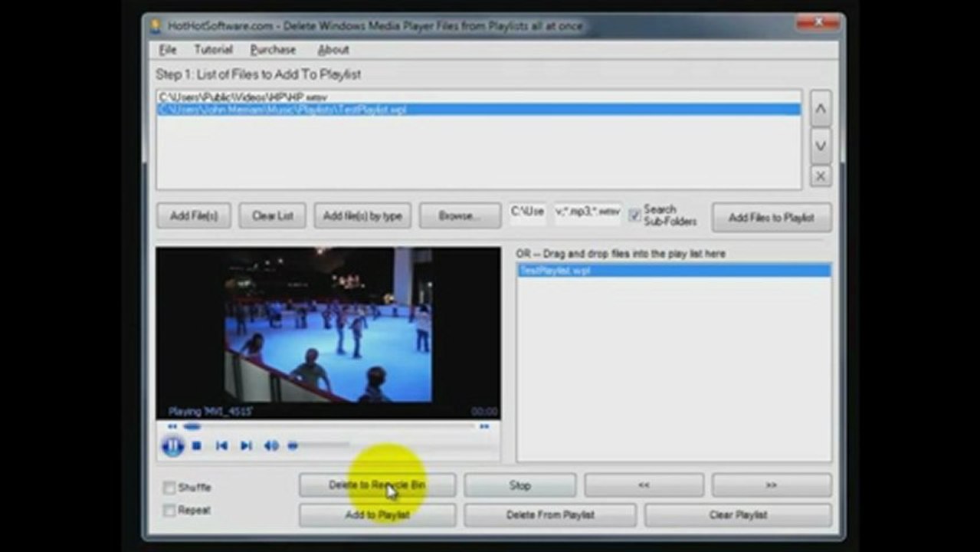Click the media player previous track icon
Screen dimensions: 980x552
point(221,445)
